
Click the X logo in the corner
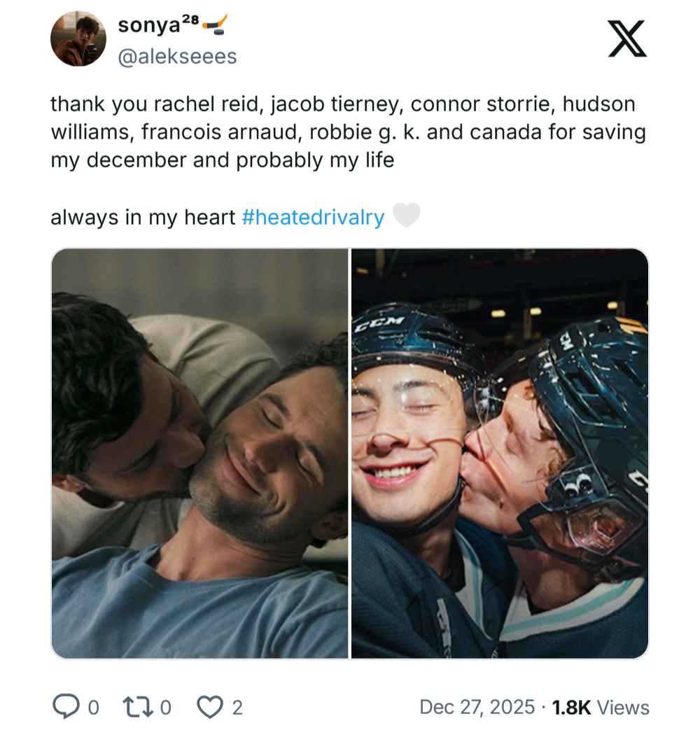click(x=626, y=38)
